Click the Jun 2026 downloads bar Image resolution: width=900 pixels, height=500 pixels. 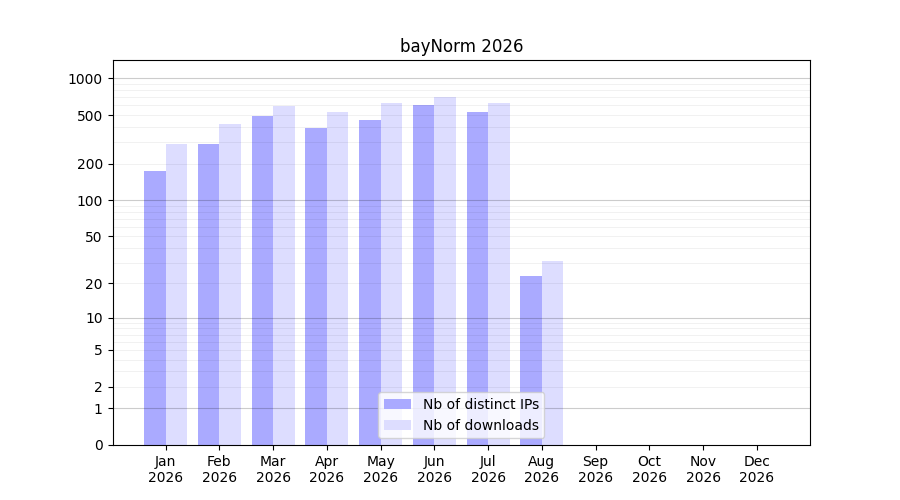pyautogui.click(x=445, y=271)
